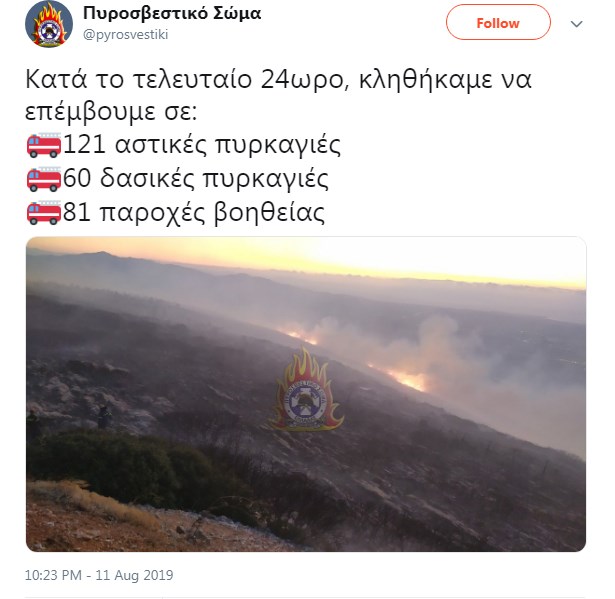Open the fire service profile avatar
This screenshot has width=615, height=599.
(x=49, y=24)
